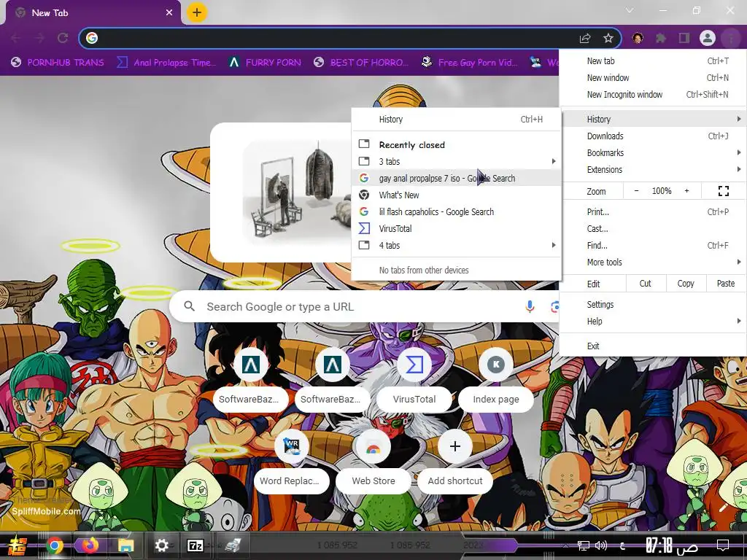
Task: Expand the 4 tabs recently closed group
Action: click(x=457, y=245)
